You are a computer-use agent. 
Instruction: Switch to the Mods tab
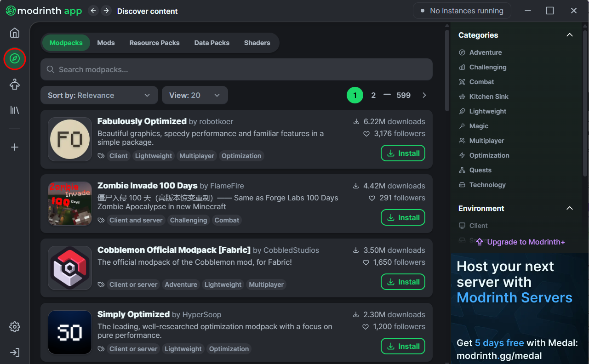pos(106,43)
